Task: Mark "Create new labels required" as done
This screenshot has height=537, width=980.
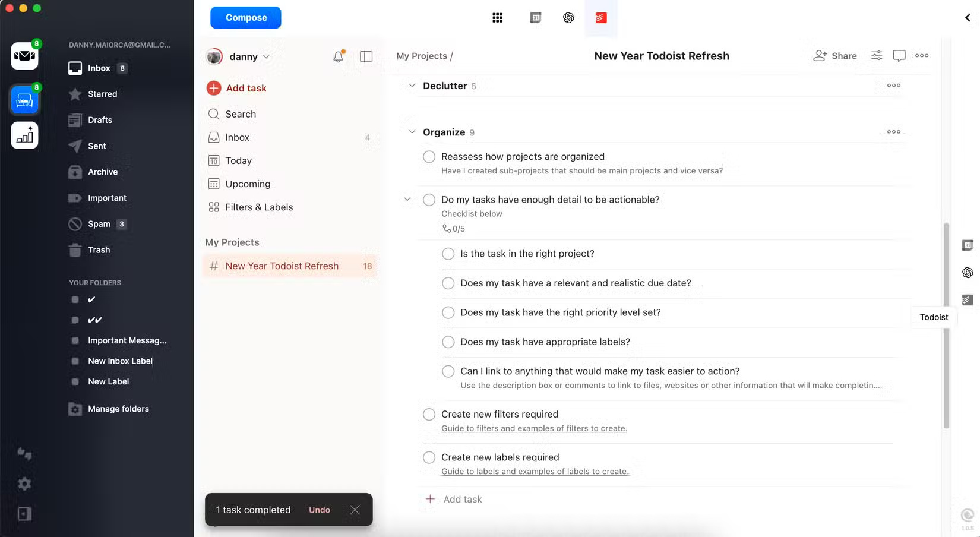Action: click(x=429, y=457)
